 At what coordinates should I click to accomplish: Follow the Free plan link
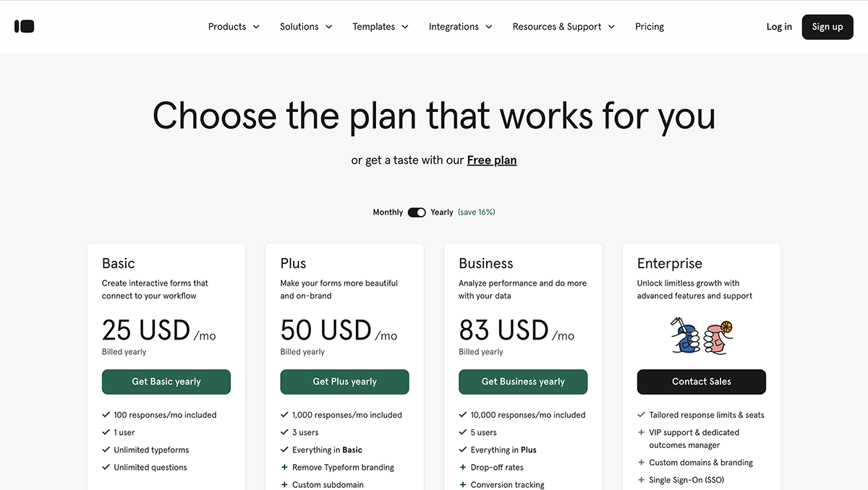pos(492,160)
